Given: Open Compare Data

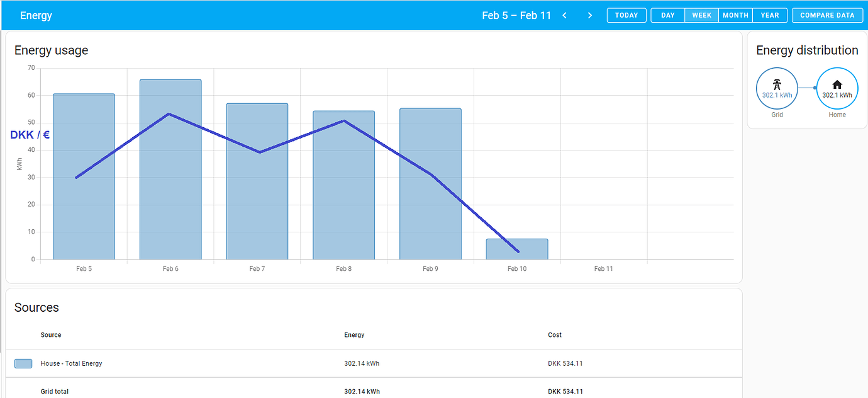Looking at the screenshot, I should tap(827, 15).
